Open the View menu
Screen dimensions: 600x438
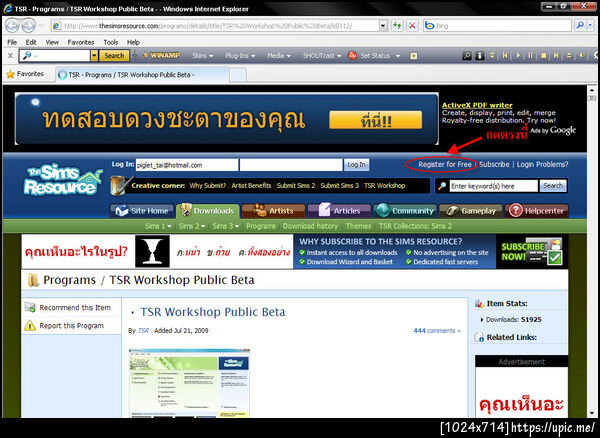[52, 42]
